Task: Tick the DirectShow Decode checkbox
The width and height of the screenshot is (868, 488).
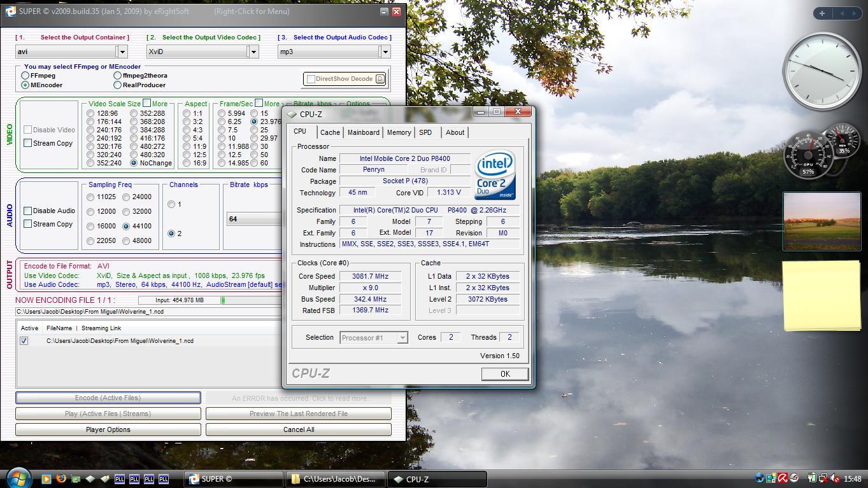Action: 311,79
